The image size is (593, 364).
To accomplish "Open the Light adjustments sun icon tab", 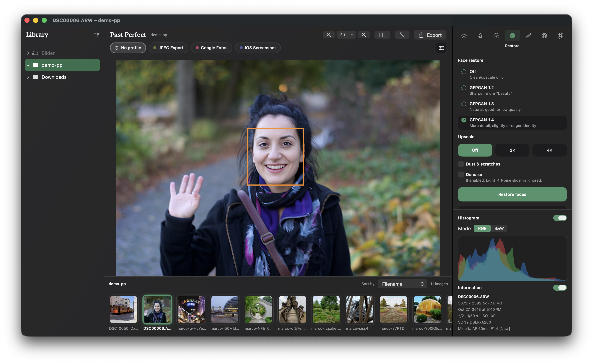I will (x=464, y=36).
